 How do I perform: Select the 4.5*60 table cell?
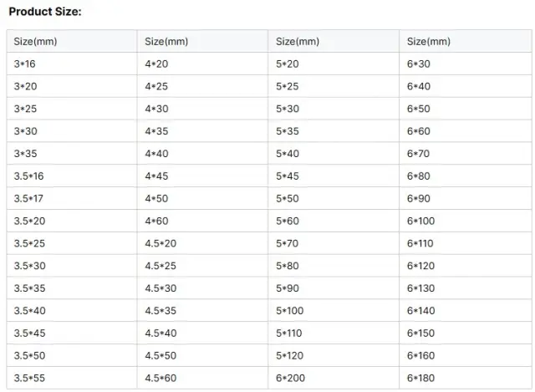point(202,378)
